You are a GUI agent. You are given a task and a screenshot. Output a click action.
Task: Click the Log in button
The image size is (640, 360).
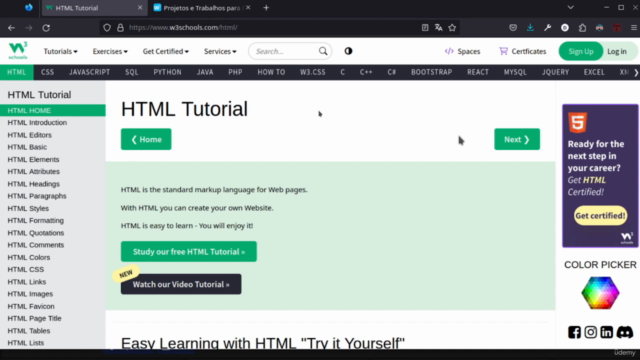617,51
